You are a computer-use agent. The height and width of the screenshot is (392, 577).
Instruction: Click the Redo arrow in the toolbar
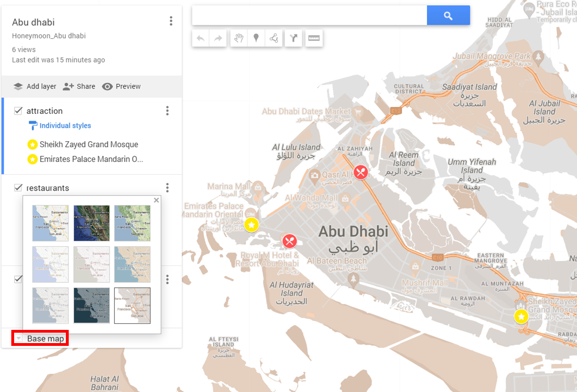pyautogui.click(x=218, y=39)
